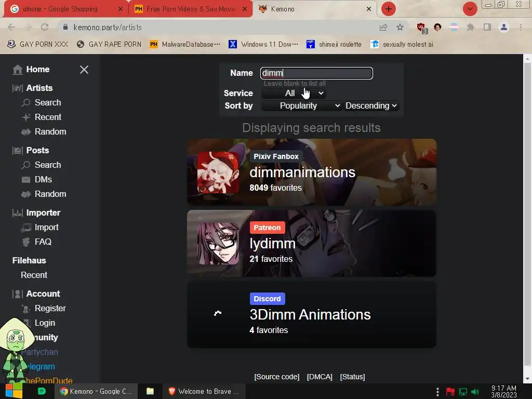The height and width of the screenshot is (399, 532).
Task: Click the dice icon beside Posts Random
Action: (26, 194)
